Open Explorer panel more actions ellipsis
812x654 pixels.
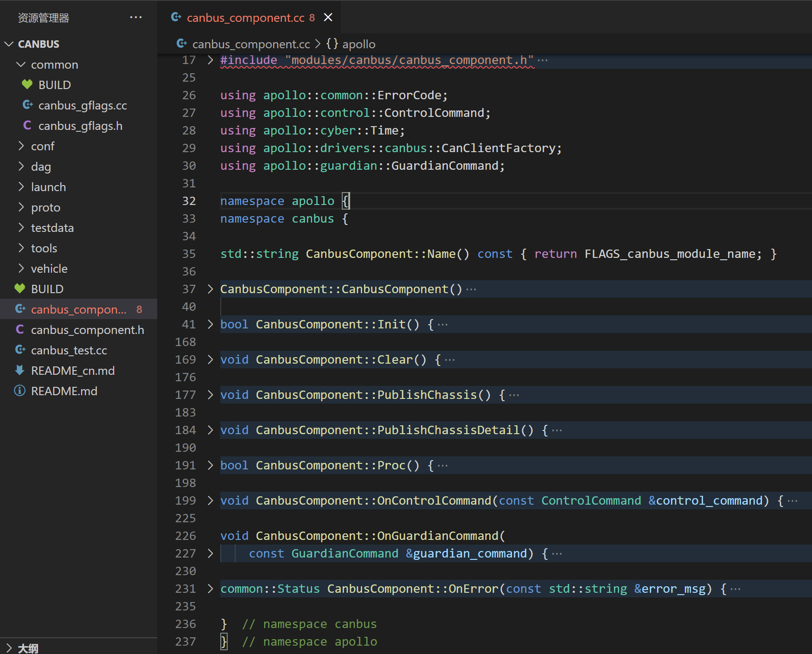point(136,18)
